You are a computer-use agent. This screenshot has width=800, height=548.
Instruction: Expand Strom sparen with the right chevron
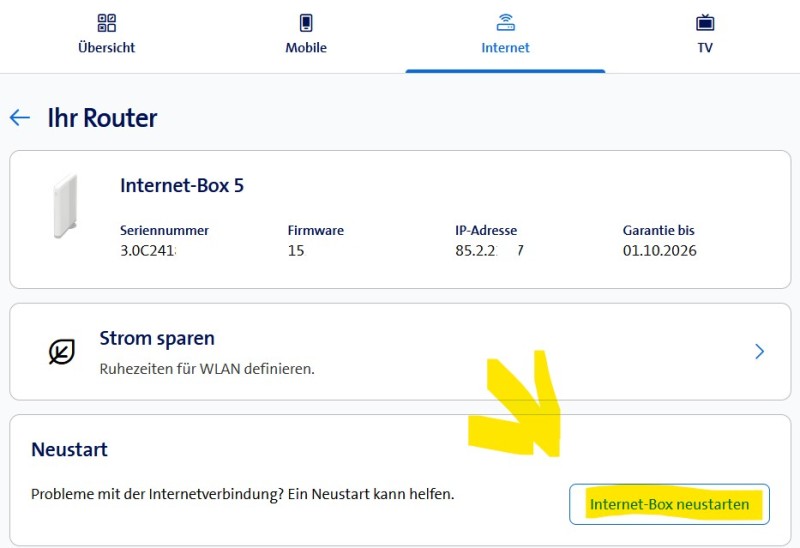coord(759,351)
